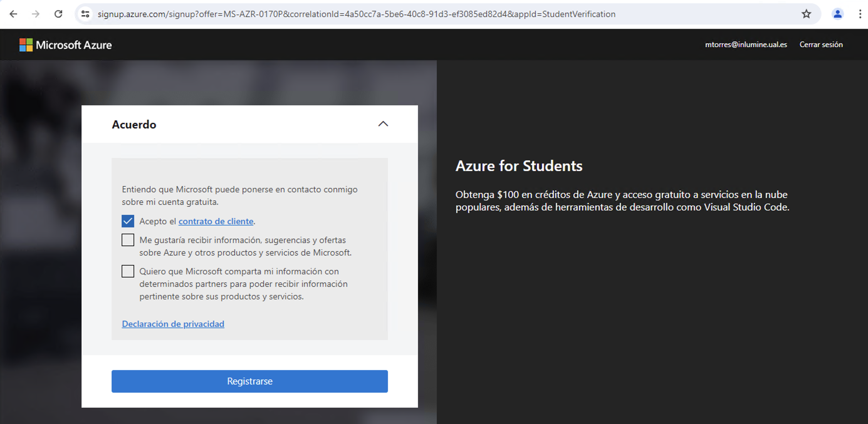Image resolution: width=868 pixels, height=424 pixels.
Task: Reload the Azure signup page
Action: [x=58, y=14]
